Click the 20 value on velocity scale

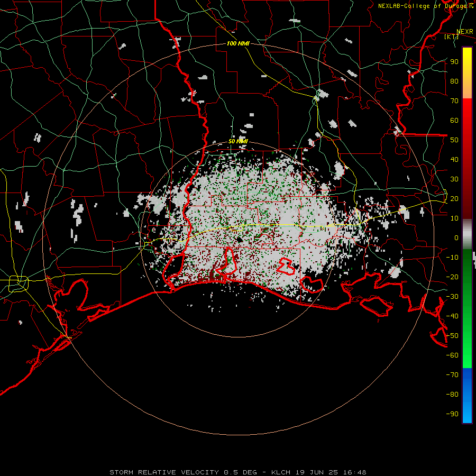pyautogui.click(x=454, y=198)
